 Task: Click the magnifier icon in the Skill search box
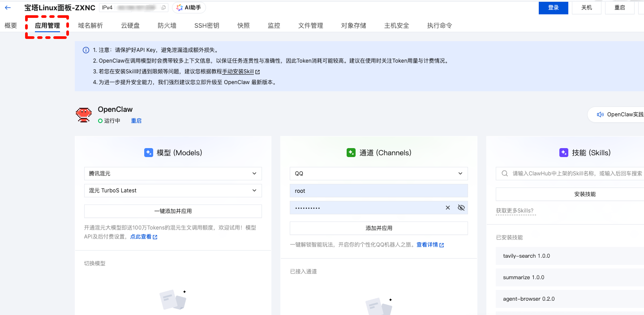(504, 173)
